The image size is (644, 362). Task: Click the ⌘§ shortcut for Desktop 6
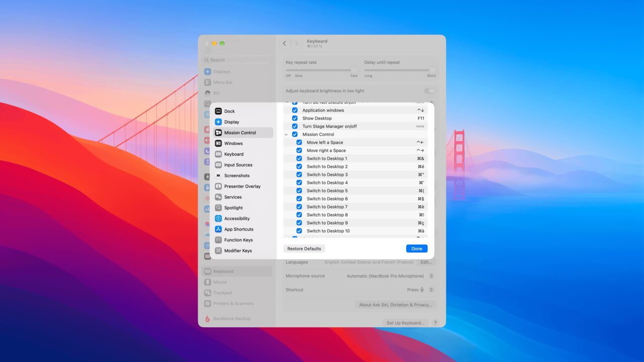421,199
